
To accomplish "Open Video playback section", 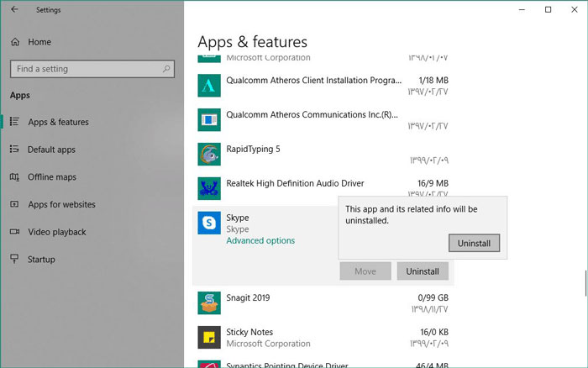I will [x=56, y=232].
